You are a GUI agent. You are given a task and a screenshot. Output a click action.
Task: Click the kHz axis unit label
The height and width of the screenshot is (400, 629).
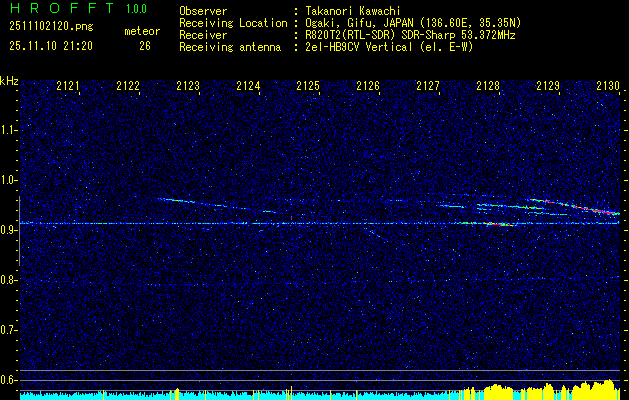click(9, 81)
